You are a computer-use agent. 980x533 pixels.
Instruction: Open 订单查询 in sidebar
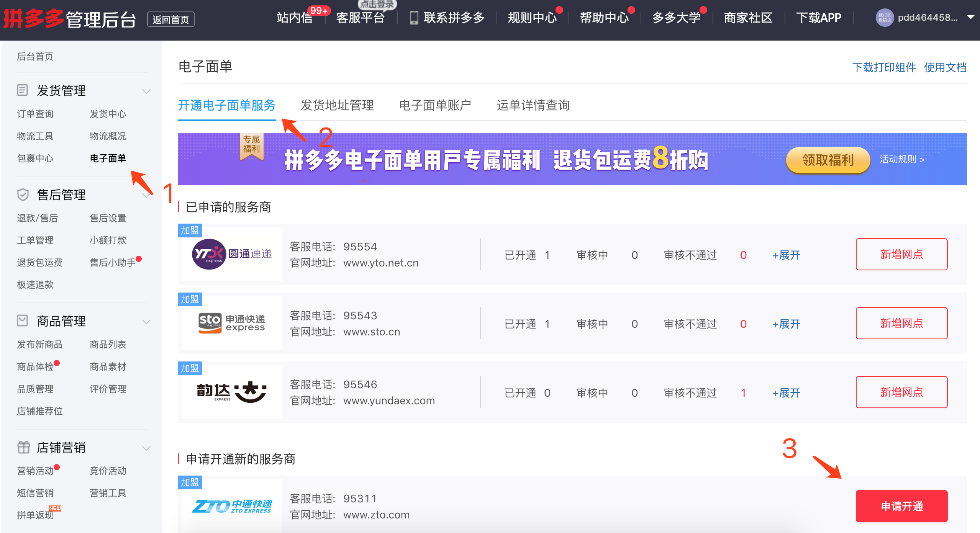(35, 114)
